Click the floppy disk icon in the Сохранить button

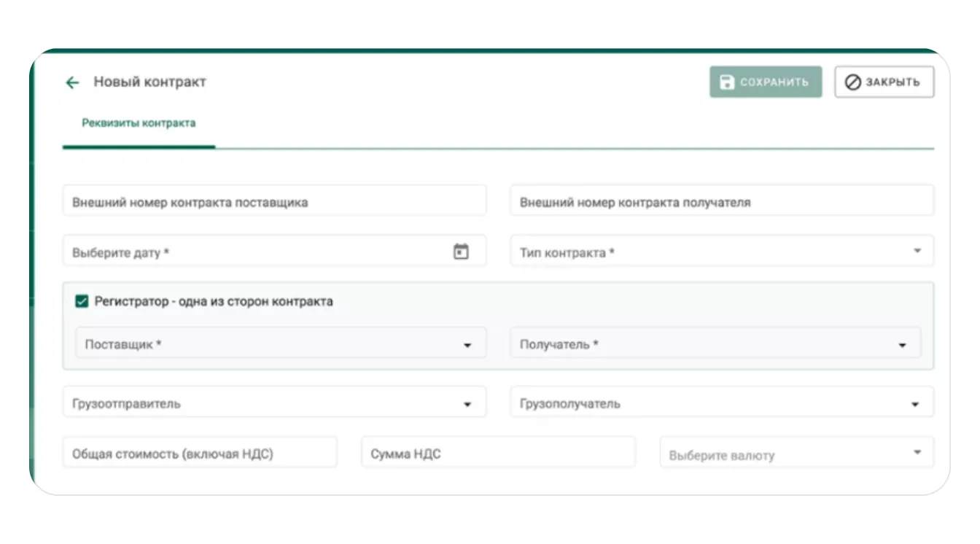tap(726, 82)
